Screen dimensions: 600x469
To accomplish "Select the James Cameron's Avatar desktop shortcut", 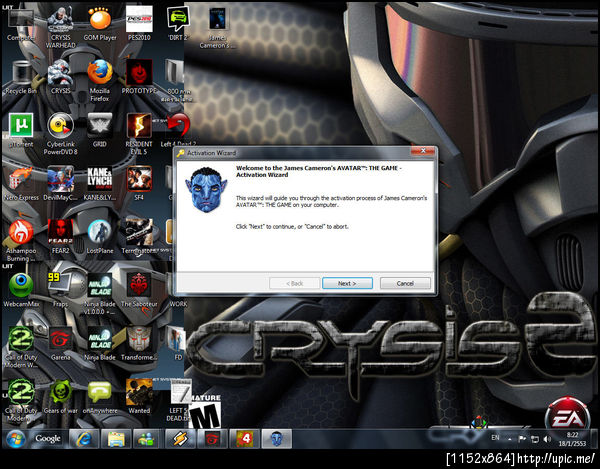I will [217, 28].
